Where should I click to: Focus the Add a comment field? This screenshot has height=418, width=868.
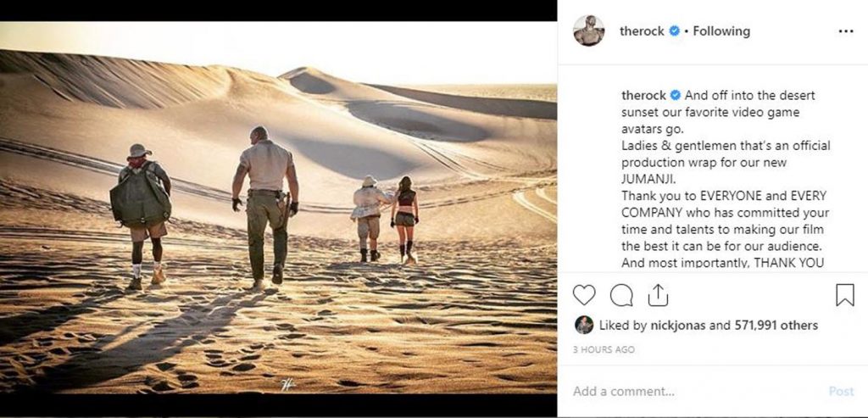pos(698,392)
